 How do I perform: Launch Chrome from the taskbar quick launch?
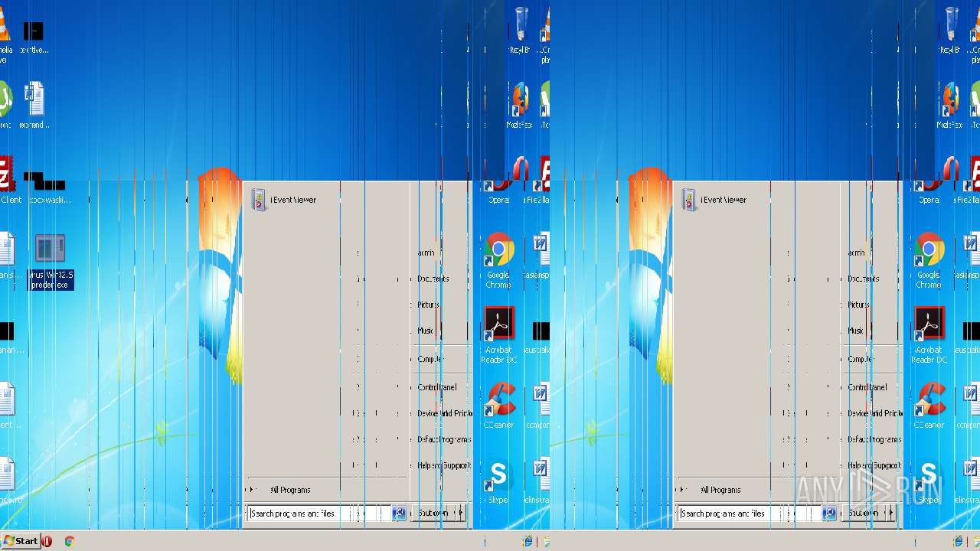(70, 541)
